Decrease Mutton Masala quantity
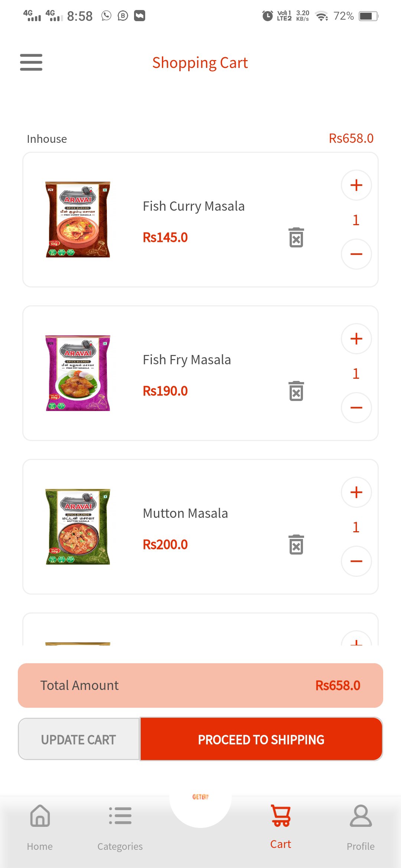 (x=356, y=561)
